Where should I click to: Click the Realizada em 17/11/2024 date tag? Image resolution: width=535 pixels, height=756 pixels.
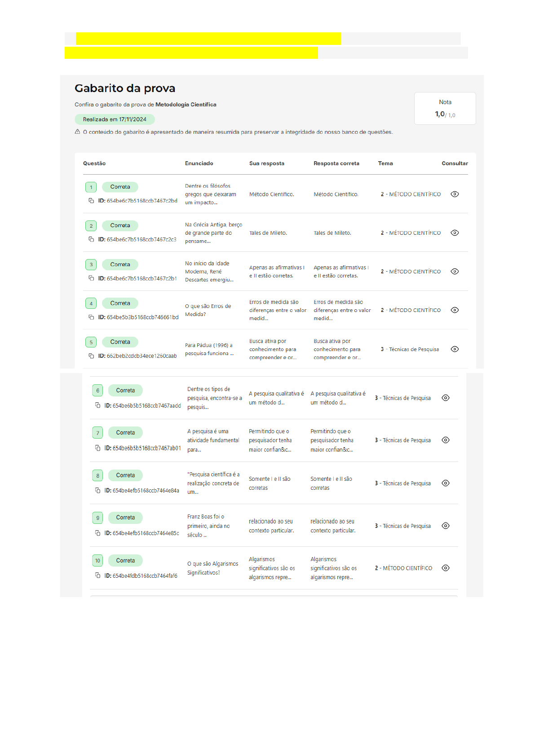point(115,119)
